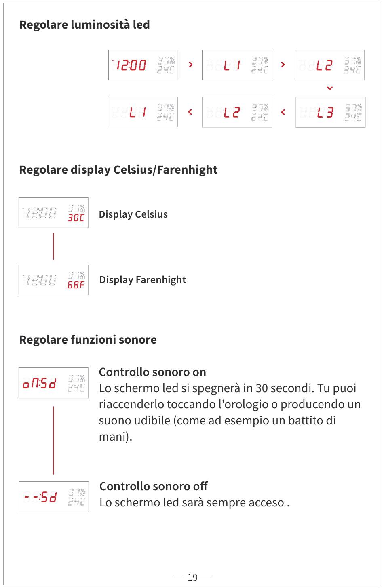Click the 12:00 red clock display image
Viewport: 384px width, 588px height.
point(143,65)
